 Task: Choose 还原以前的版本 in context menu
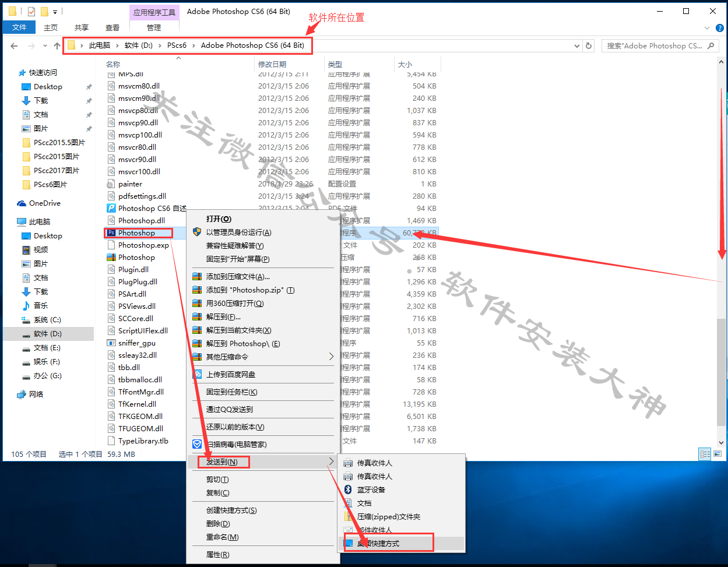[x=263, y=427]
